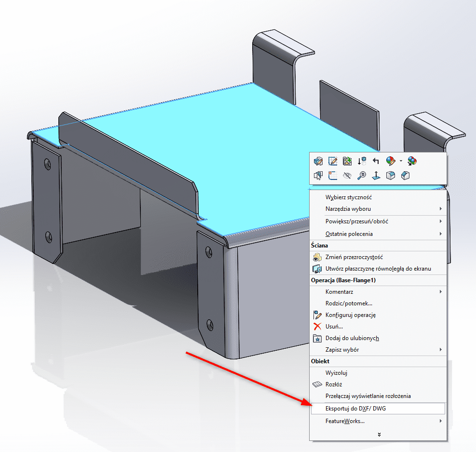Viewport: 476px width, 452px height.
Task: Toggle flat pattern display via Przełączaj wyświetlanie rozłożenia
Action: tap(368, 396)
